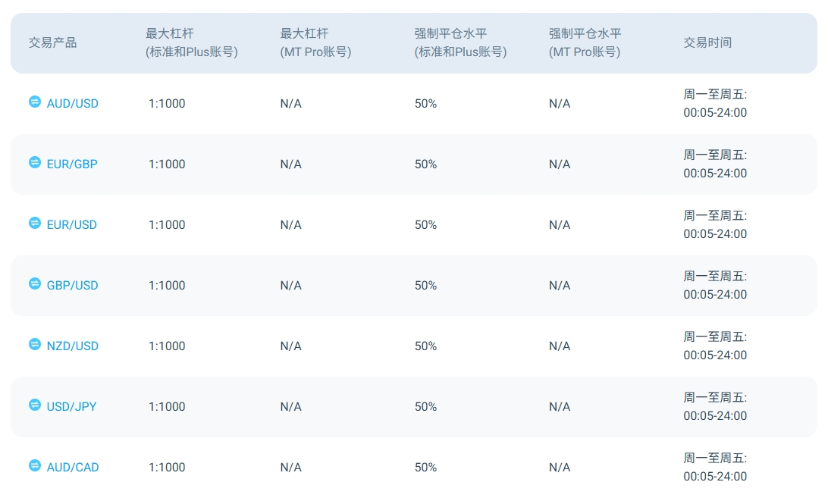
Task: Click the swap icon beside AUD/CAD
Action: pos(35,465)
